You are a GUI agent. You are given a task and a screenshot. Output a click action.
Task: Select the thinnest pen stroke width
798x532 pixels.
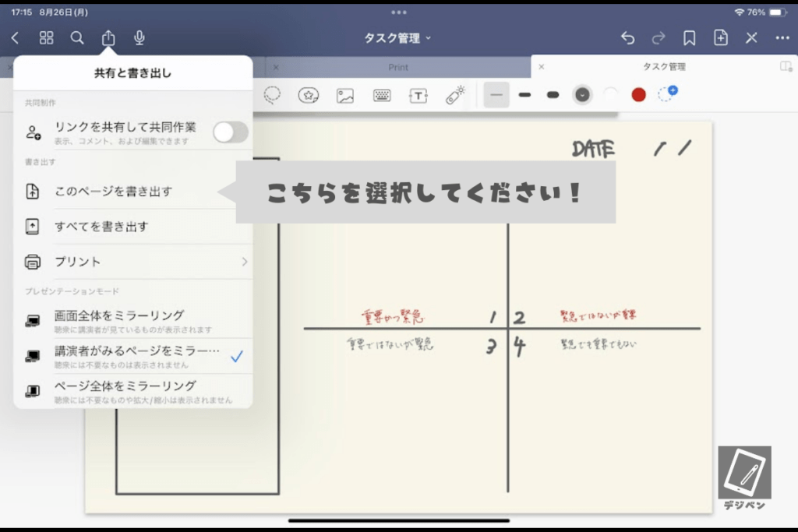496,95
